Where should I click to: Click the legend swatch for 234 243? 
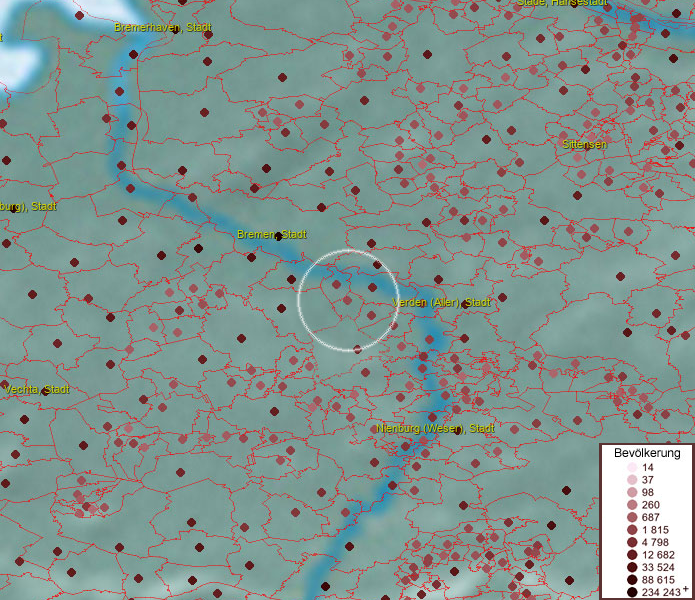(x=632, y=592)
